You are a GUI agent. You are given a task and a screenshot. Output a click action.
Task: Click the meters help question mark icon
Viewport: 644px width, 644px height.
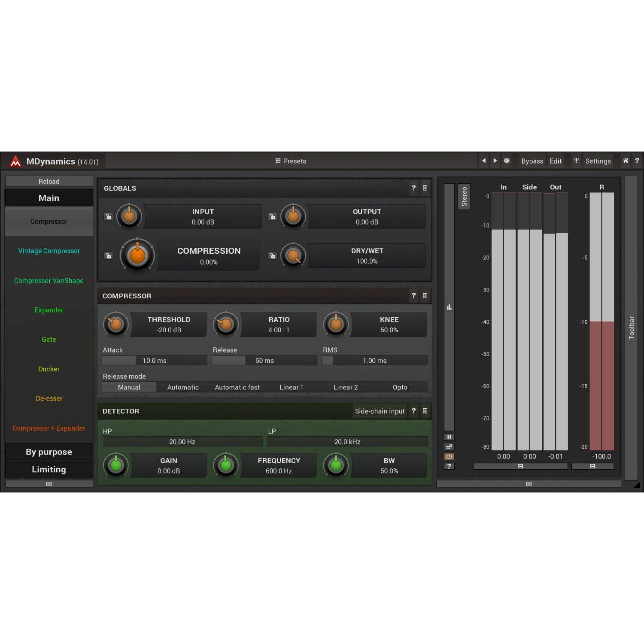coord(449,466)
